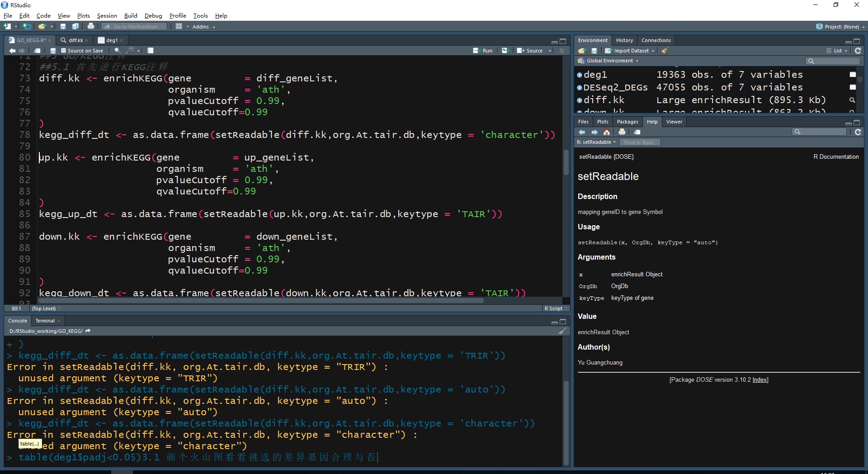Image resolution: width=868 pixels, height=474 pixels.
Task: Open the List view dropdown
Action: click(837, 51)
